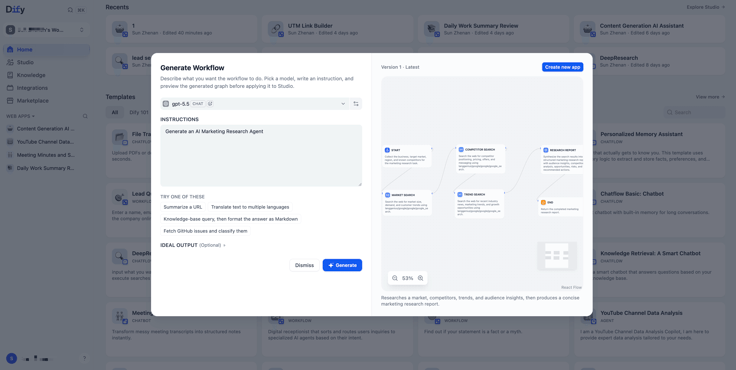Select the END node in the preview
The image size is (736, 370).
pos(560,207)
